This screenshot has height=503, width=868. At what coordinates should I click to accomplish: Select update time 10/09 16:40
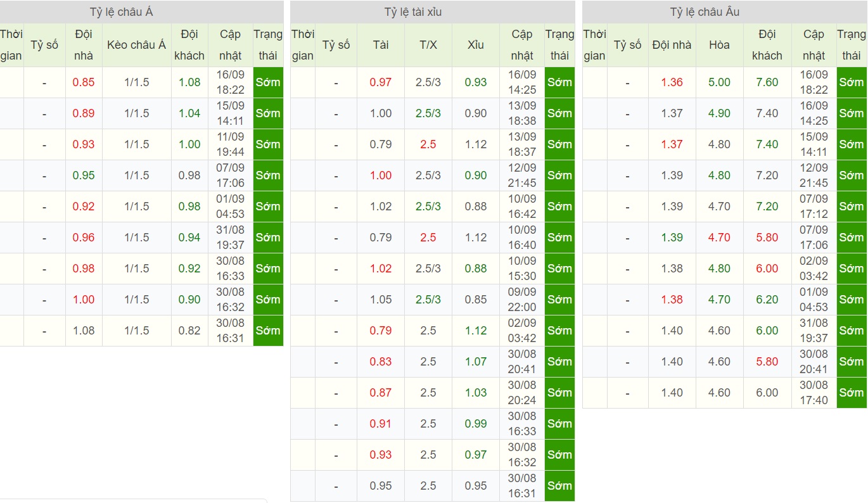pos(522,238)
